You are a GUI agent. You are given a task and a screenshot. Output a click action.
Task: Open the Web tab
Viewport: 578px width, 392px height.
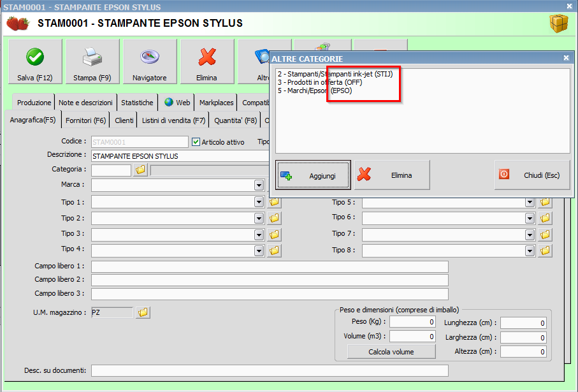(177, 103)
